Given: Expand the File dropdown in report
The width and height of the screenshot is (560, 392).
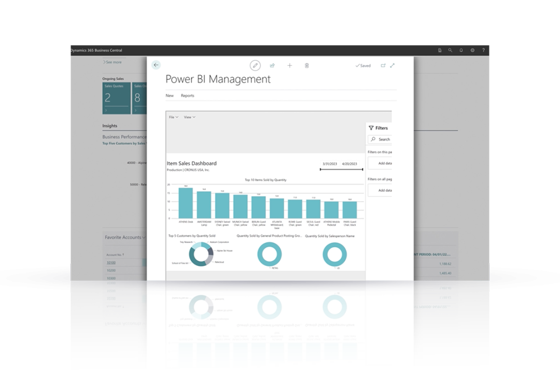Looking at the screenshot, I should coord(174,117).
